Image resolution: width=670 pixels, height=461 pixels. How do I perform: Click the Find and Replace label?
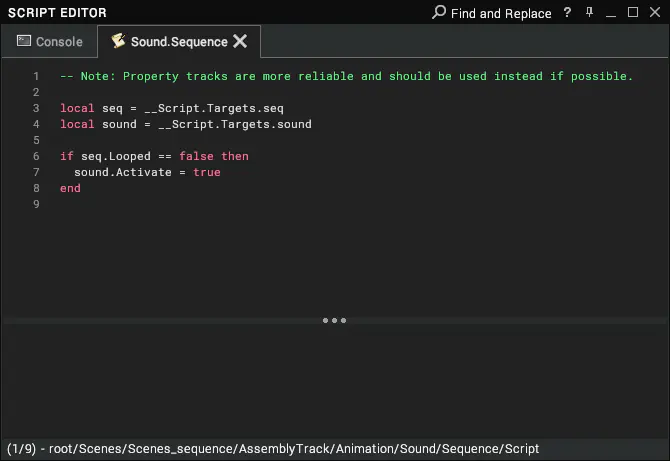click(501, 13)
